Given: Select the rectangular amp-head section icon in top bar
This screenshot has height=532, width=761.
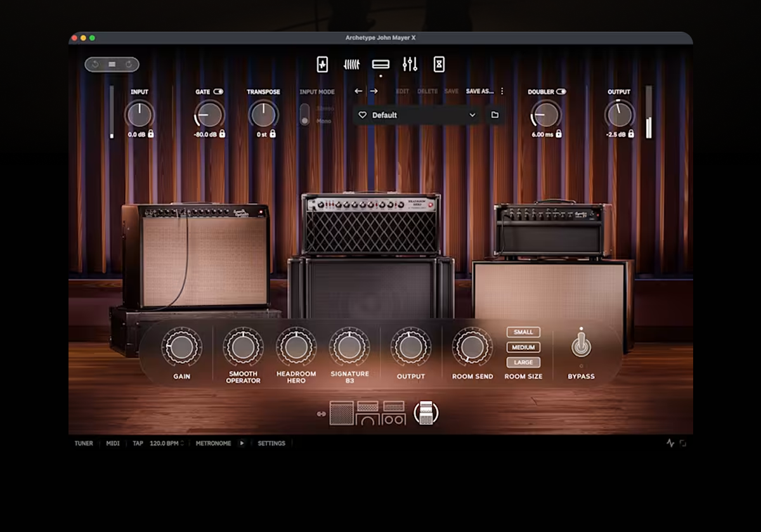Looking at the screenshot, I should pos(380,64).
